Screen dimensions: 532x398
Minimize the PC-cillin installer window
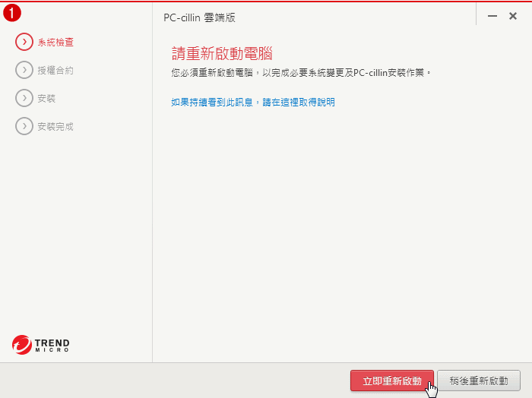492,16
